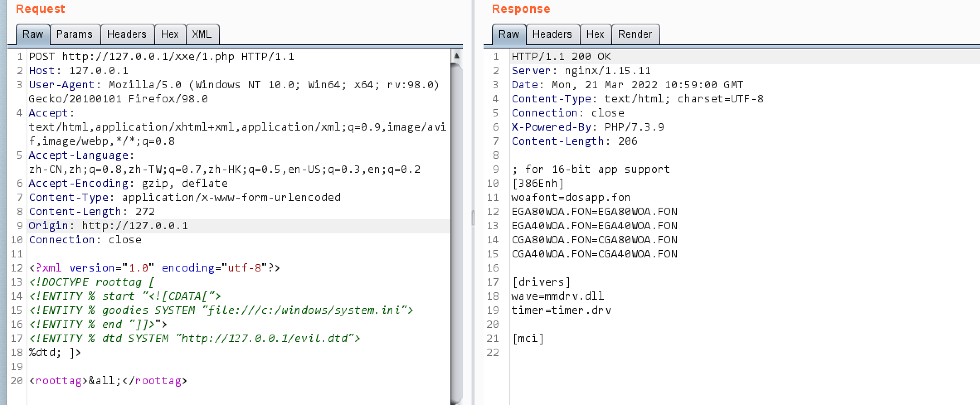Open the Response Headers tab
This screenshot has height=405, width=980.
click(x=552, y=34)
